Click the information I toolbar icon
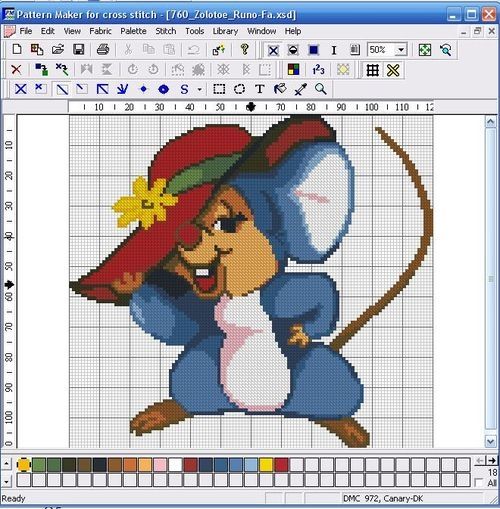This screenshot has height=509, width=500. [334, 50]
